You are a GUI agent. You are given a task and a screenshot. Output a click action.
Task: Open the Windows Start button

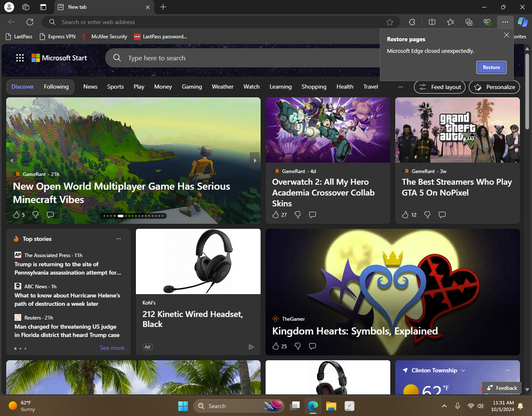[183, 406]
